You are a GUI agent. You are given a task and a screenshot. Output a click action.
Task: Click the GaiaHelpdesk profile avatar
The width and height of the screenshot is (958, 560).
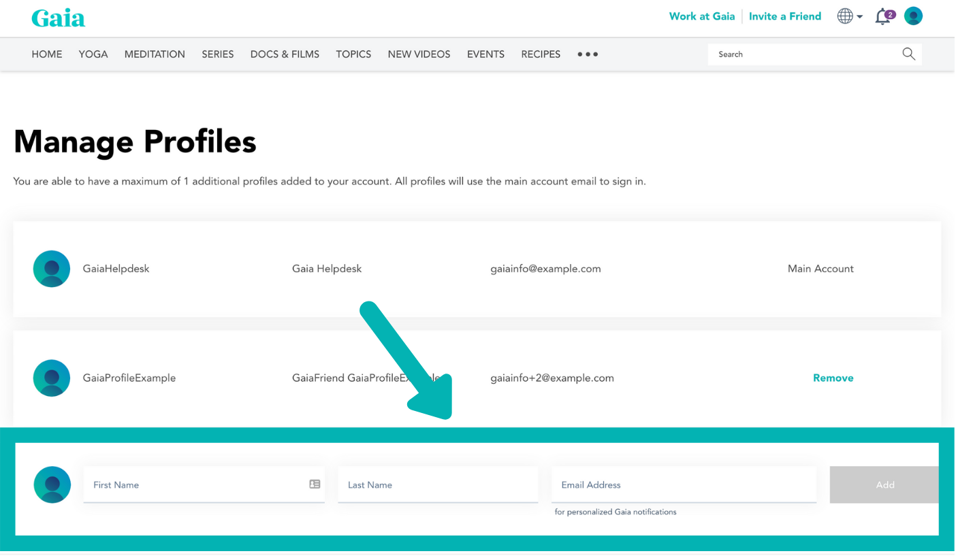click(x=52, y=269)
